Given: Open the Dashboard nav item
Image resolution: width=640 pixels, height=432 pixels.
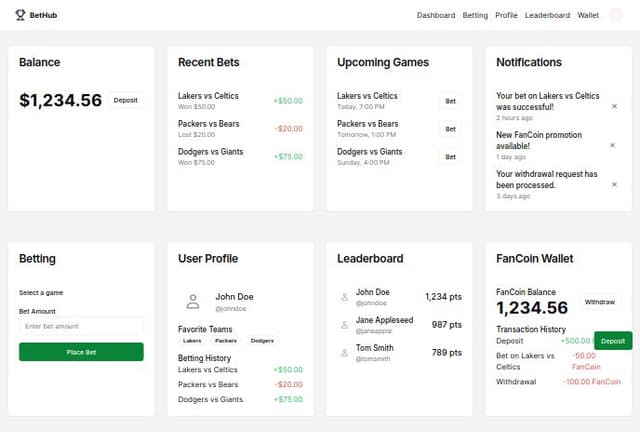Looking at the screenshot, I should 436,15.
